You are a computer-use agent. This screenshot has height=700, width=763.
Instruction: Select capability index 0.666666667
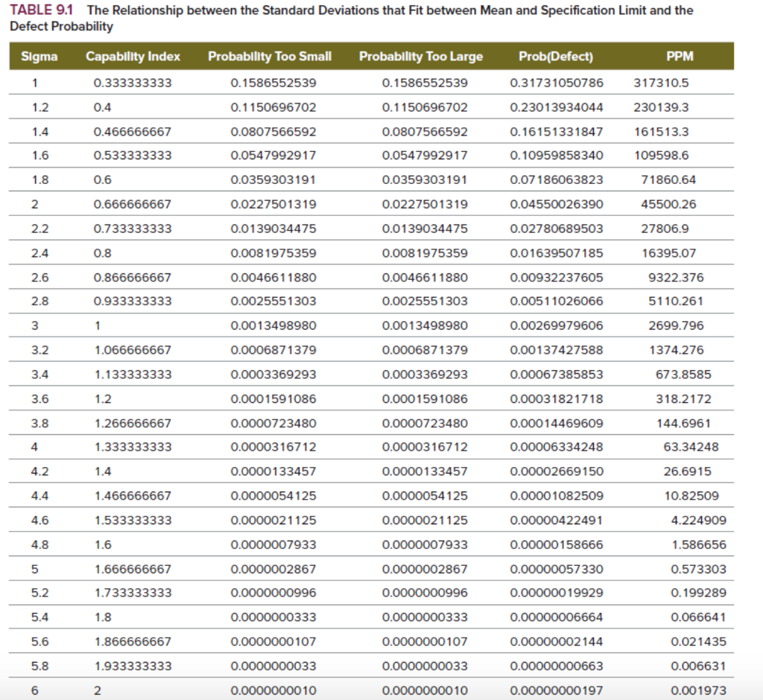click(133, 204)
